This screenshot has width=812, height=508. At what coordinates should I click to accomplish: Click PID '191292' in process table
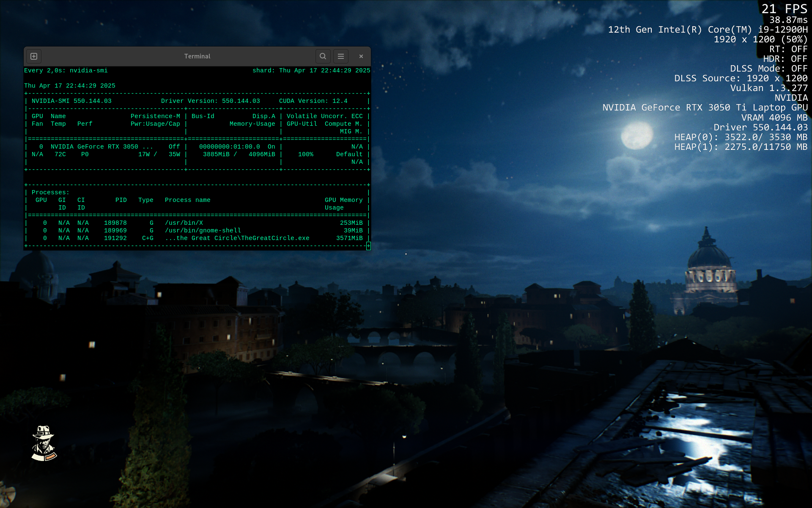coord(115,238)
